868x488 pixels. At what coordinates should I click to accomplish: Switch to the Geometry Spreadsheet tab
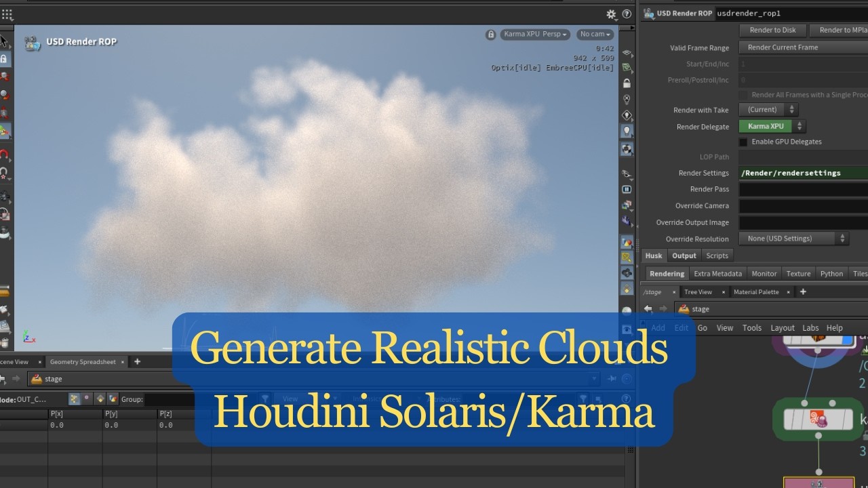[83, 362]
